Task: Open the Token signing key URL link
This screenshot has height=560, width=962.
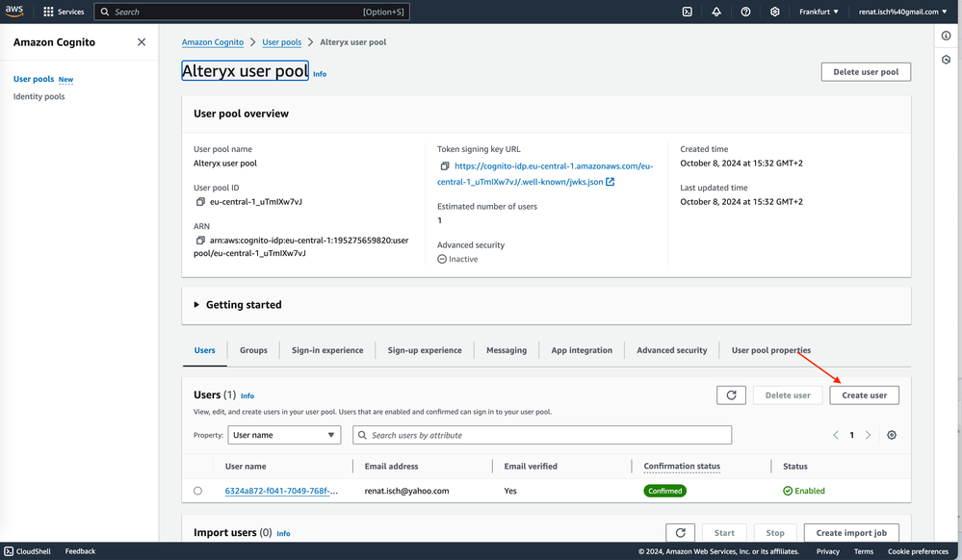Action: pos(545,174)
